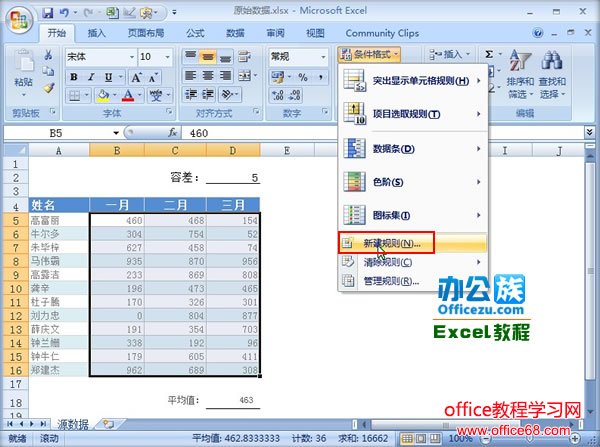Open Excel help question mark
Screen dimensions: 600x447
click(538, 33)
